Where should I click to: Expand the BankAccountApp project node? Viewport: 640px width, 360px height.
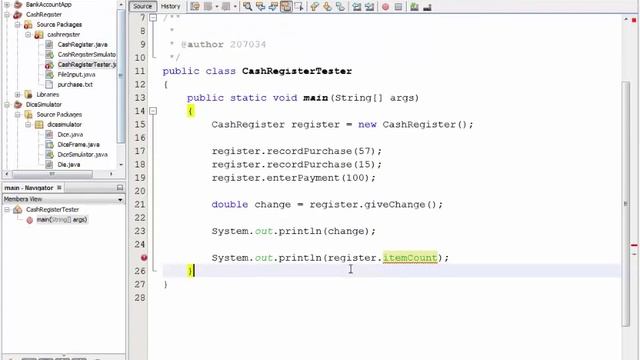click(7, 4)
